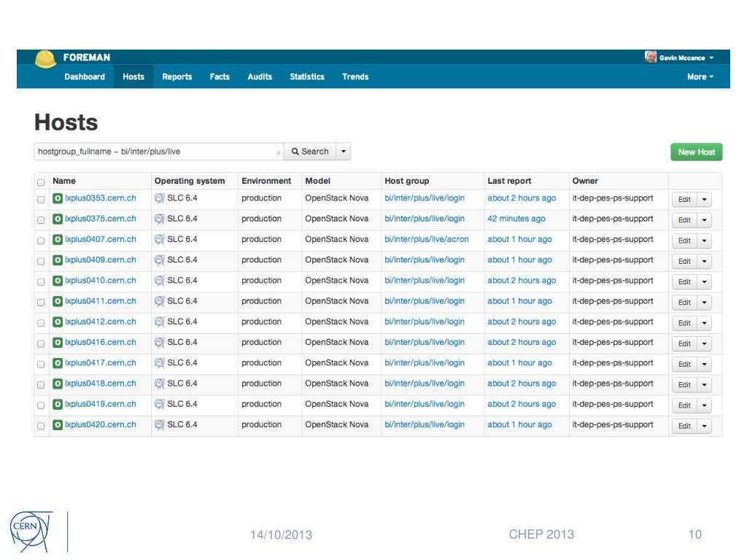This screenshot has height=560, width=747.
Task: Click the SLC OS icon for lxplus0353
Action: point(160,198)
